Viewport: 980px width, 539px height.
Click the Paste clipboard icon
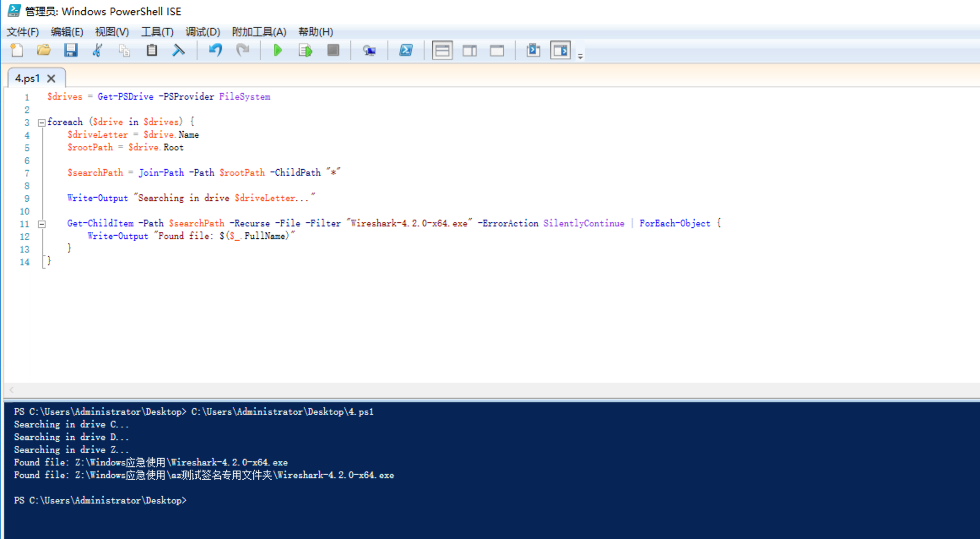point(152,50)
